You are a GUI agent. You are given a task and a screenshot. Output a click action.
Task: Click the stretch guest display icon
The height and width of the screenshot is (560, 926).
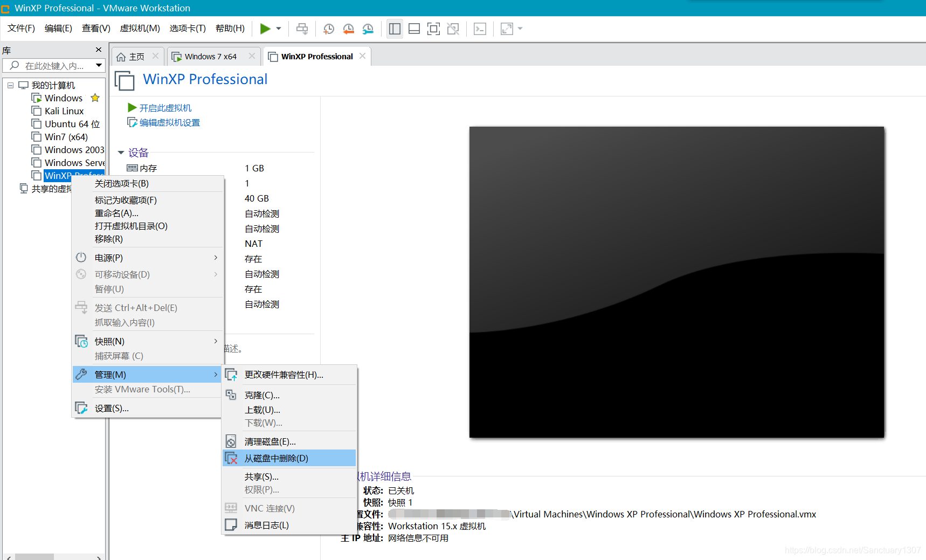507,29
